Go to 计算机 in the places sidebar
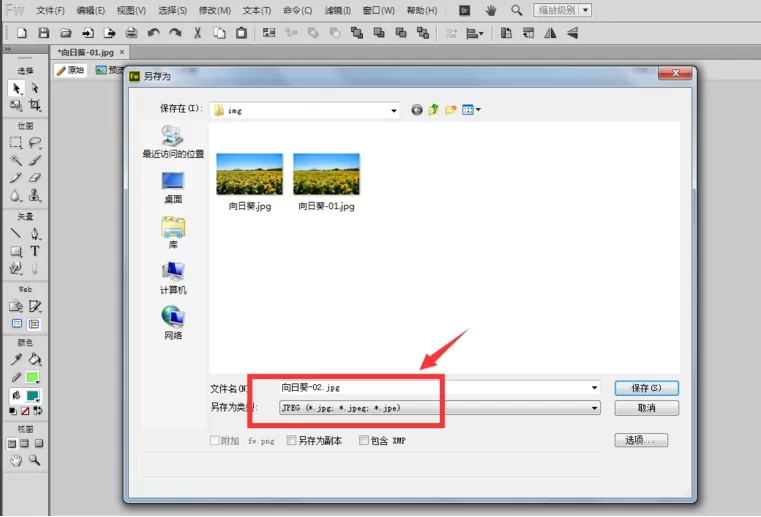This screenshot has width=761, height=517. click(x=173, y=278)
